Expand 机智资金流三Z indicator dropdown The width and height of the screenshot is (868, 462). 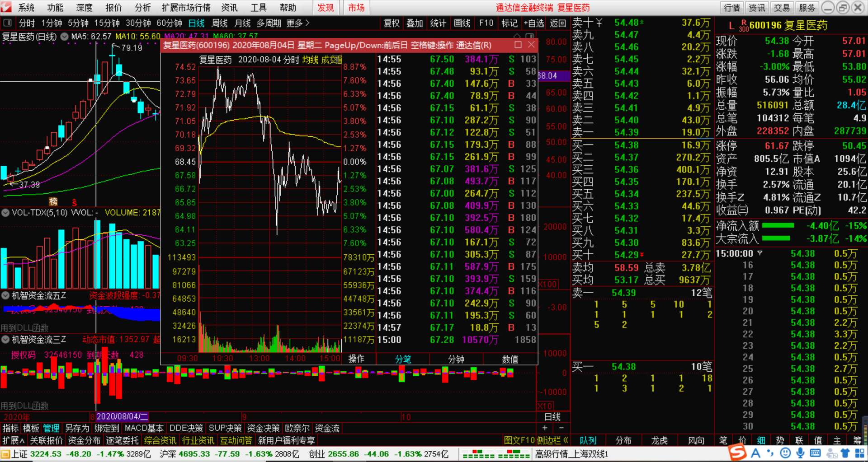coord(5,339)
